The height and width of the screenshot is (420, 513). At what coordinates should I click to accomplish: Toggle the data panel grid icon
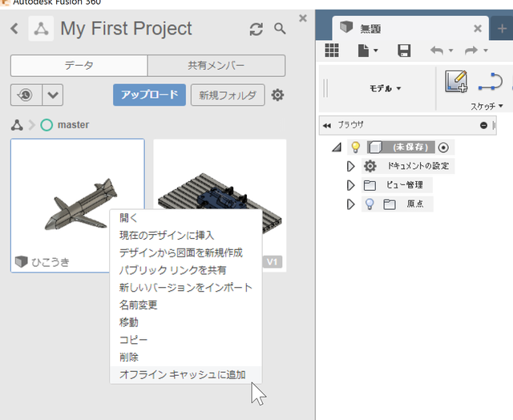pyautogui.click(x=332, y=50)
